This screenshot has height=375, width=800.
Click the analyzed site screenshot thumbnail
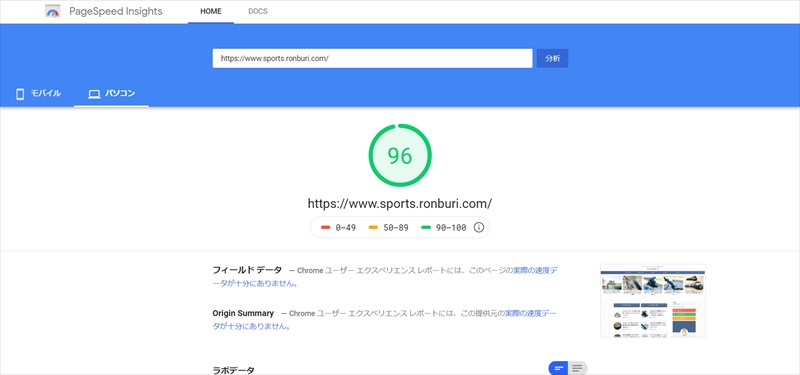[653, 301]
